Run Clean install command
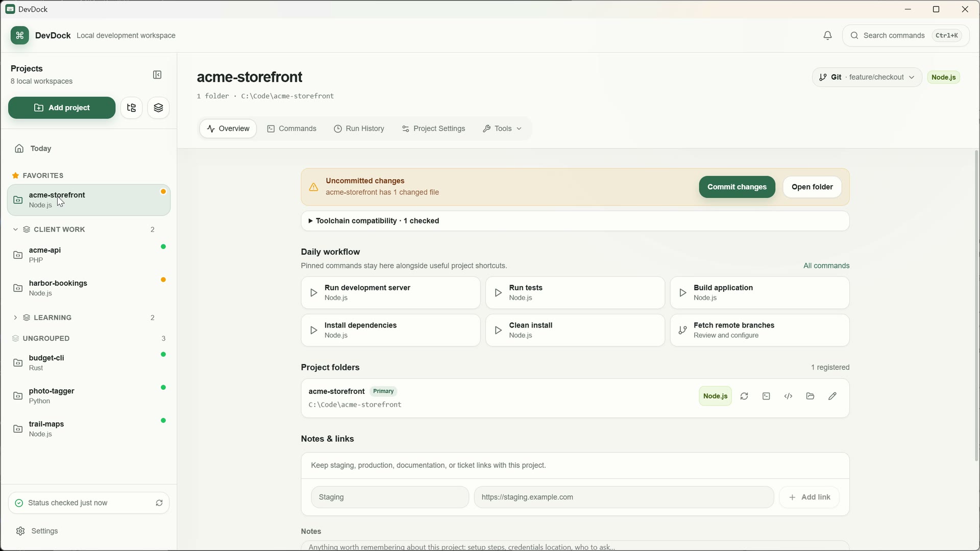This screenshot has width=980, height=551. pyautogui.click(x=575, y=330)
